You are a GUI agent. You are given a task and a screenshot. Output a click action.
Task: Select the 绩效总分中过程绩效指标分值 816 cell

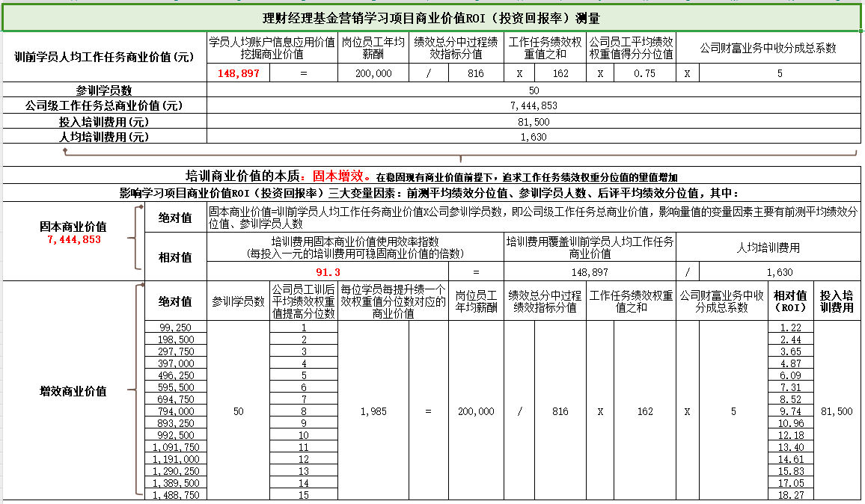476,73
